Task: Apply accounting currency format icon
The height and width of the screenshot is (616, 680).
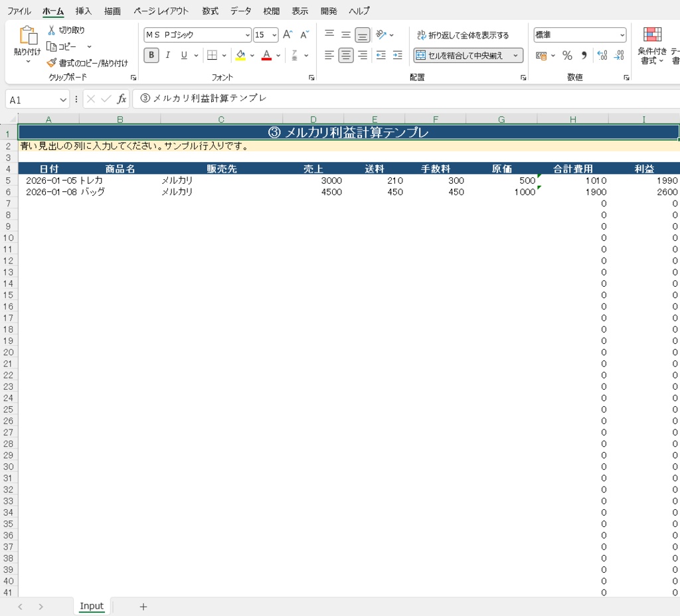Action: click(541, 56)
